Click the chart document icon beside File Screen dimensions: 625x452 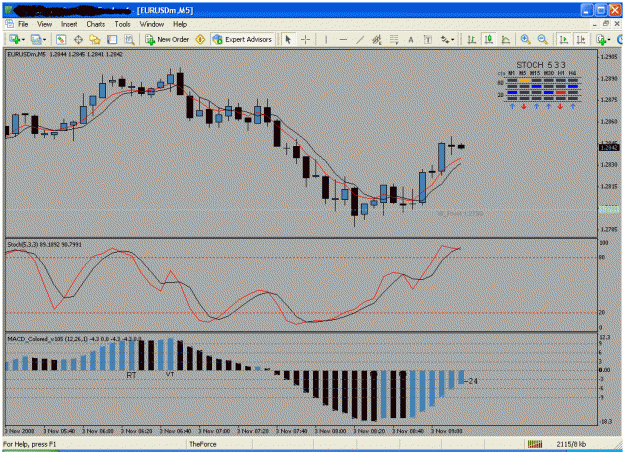[x=9, y=24]
